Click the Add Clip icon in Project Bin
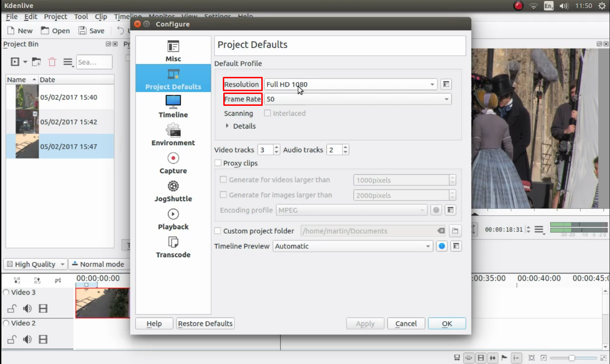610x364 pixels. pos(15,62)
